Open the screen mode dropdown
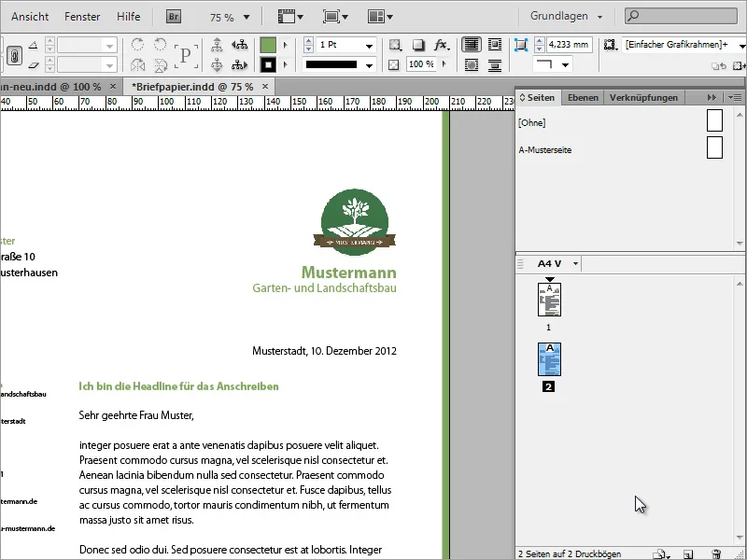This screenshot has width=747, height=560. coord(335,17)
